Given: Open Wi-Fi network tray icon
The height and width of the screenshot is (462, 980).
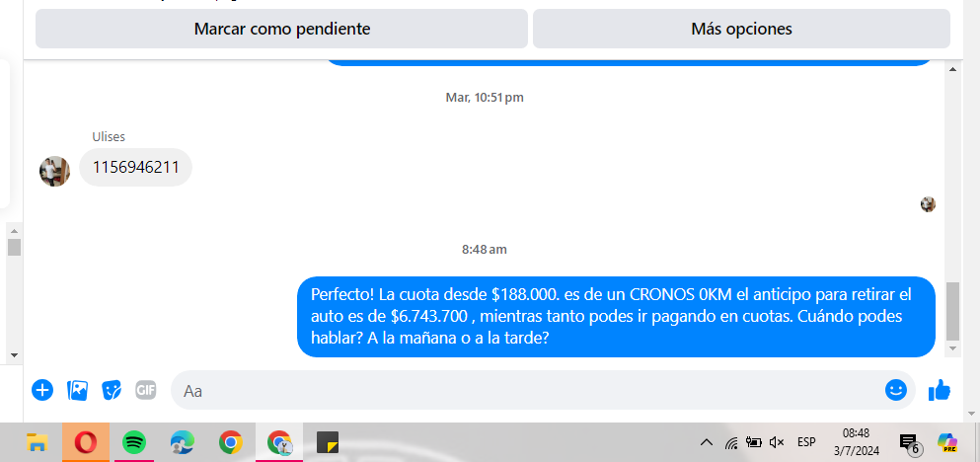Looking at the screenshot, I should pyautogui.click(x=731, y=443).
